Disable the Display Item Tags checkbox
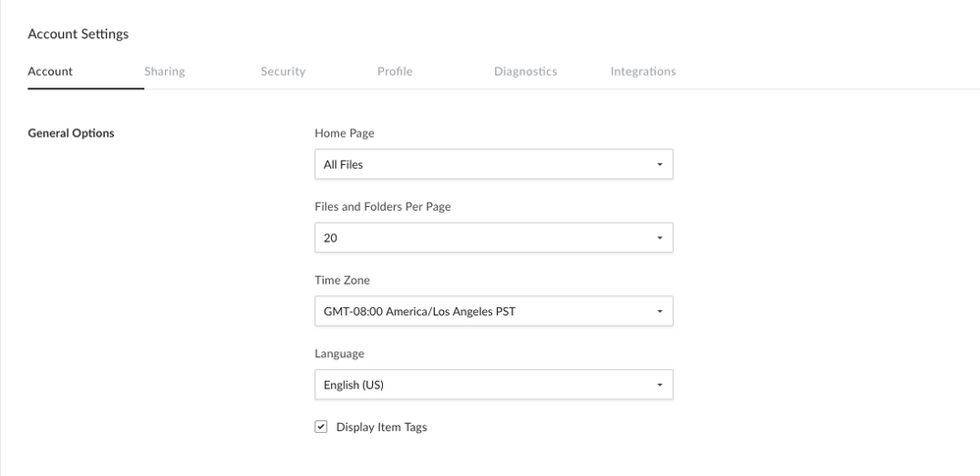Screen dimensions: 980x476 [321, 427]
